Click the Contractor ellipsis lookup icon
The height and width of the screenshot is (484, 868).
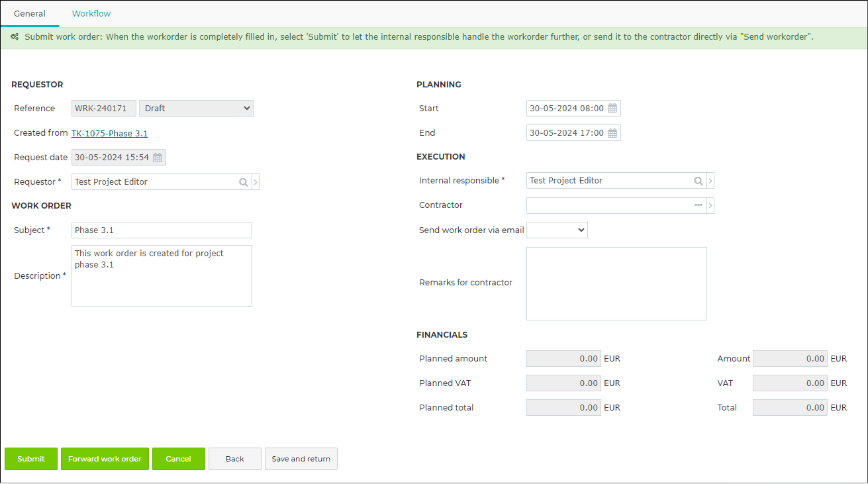tap(699, 206)
